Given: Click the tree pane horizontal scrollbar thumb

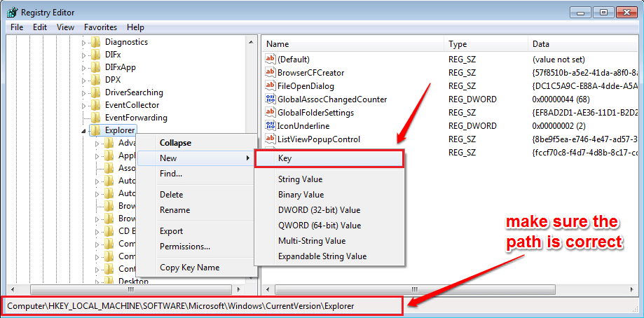Looking at the screenshot, I should [x=130, y=289].
